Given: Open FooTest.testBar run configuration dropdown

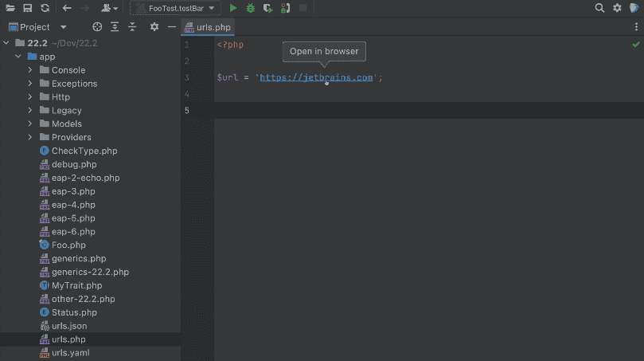Looking at the screenshot, I should [175, 8].
